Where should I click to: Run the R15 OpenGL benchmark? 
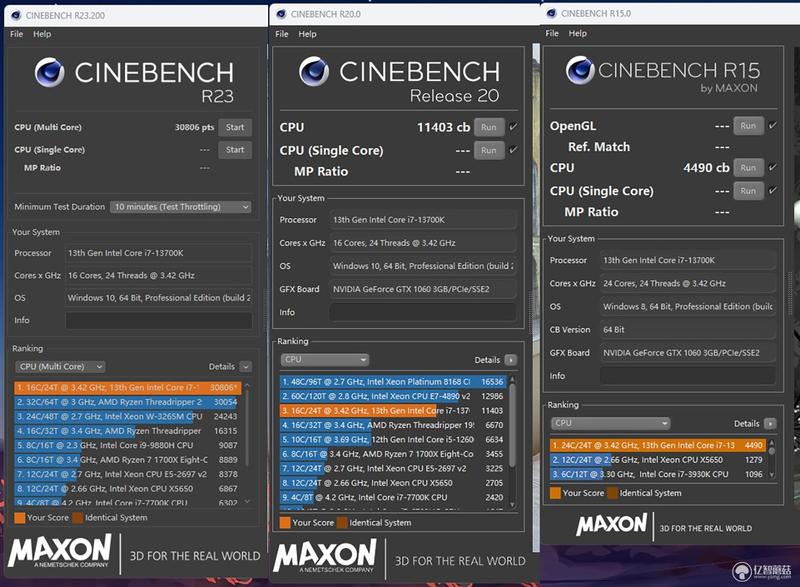[x=748, y=126]
